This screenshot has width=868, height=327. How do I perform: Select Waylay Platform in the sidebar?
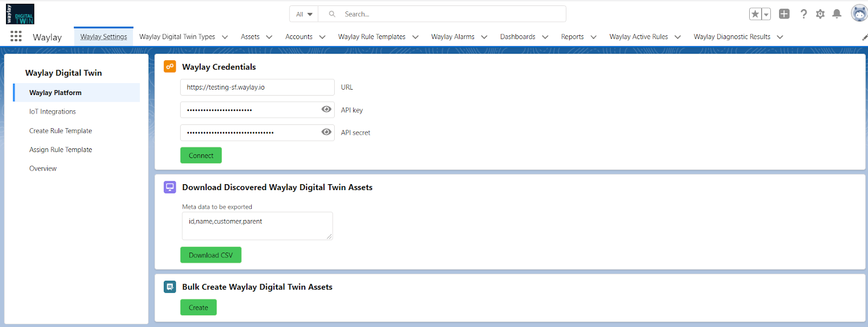(x=76, y=92)
